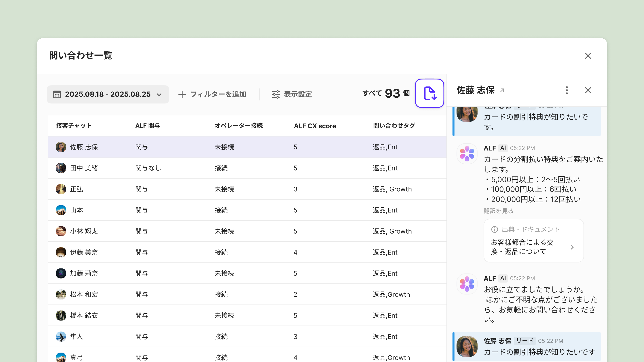Viewport: 644px width, 362px height.
Task: Click 加藤 莉奈 avatar in table
Action: pos(61,273)
